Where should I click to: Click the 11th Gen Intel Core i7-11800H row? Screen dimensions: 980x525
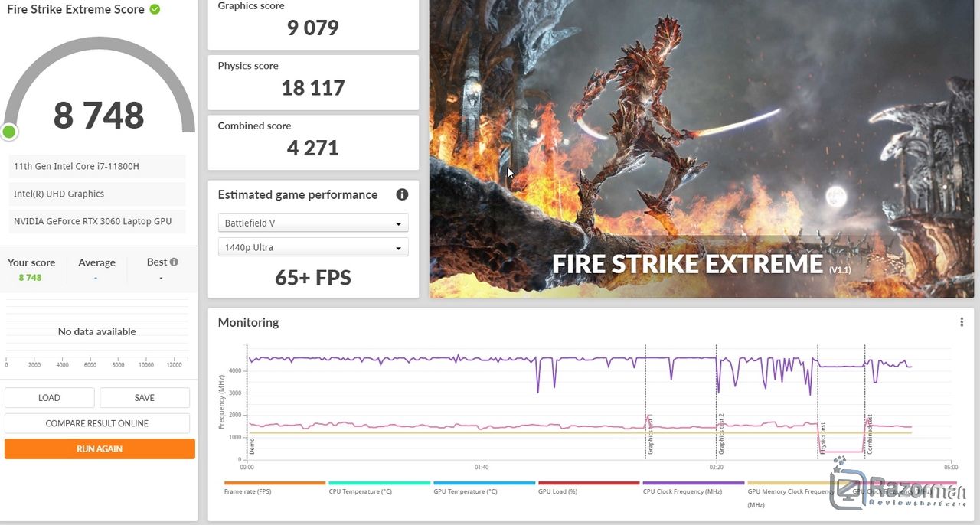97,166
